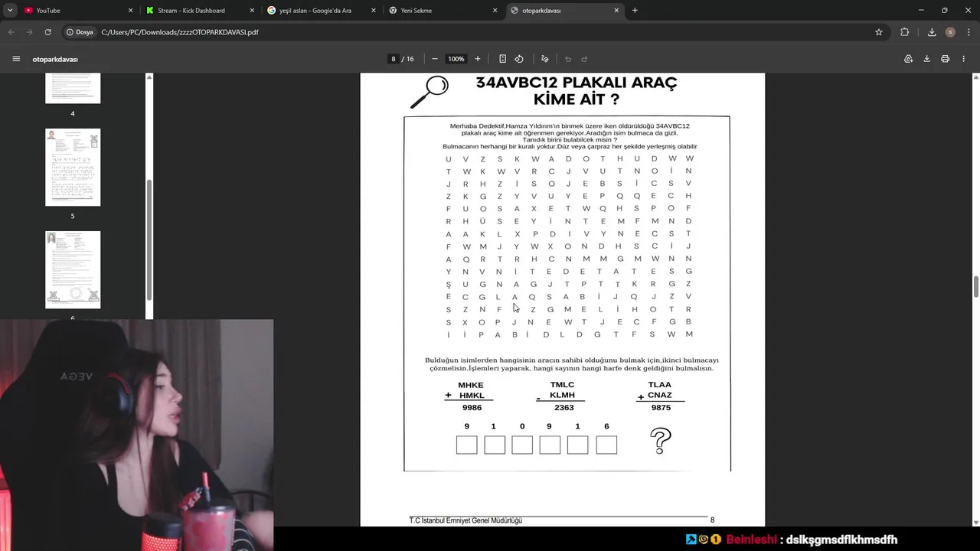Zoom out the PDF

click(x=435, y=59)
